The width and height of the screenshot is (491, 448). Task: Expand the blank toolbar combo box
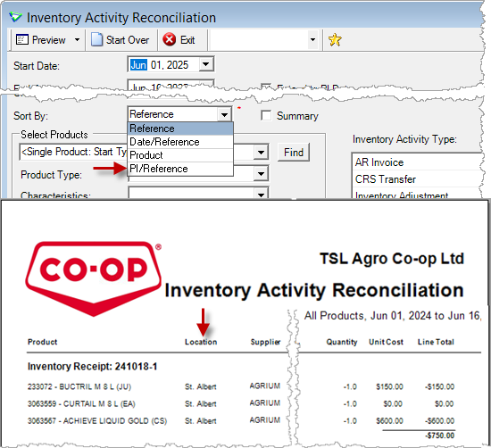tap(312, 40)
